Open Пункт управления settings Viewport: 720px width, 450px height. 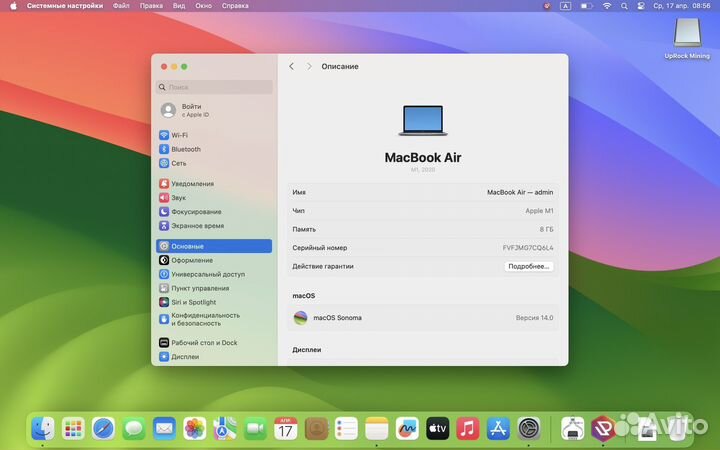214,288
